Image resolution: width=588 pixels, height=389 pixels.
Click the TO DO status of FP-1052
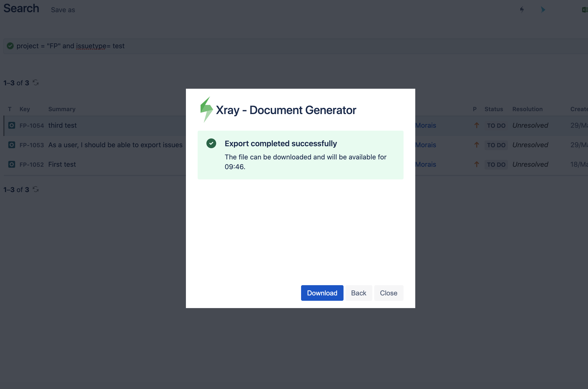(496, 165)
